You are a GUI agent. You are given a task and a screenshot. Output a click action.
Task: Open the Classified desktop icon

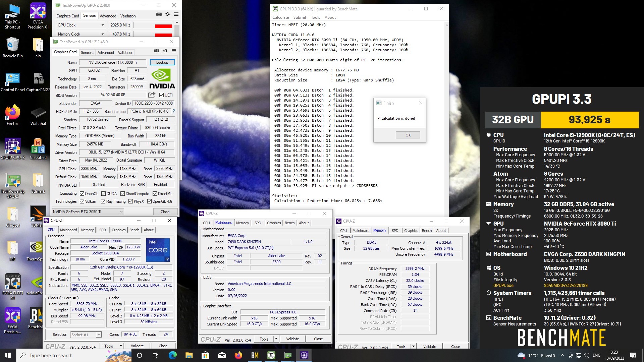pos(38,149)
